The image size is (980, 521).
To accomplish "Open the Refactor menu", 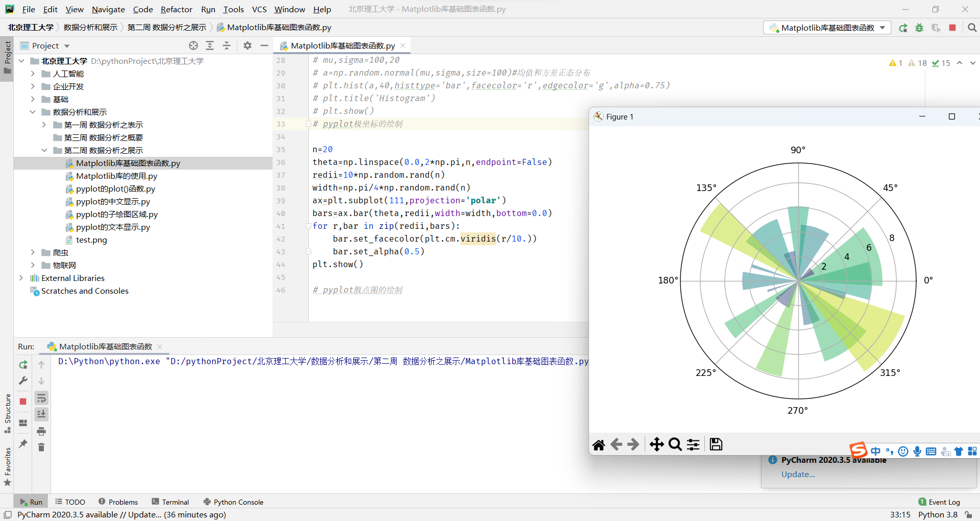I will (x=176, y=9).
